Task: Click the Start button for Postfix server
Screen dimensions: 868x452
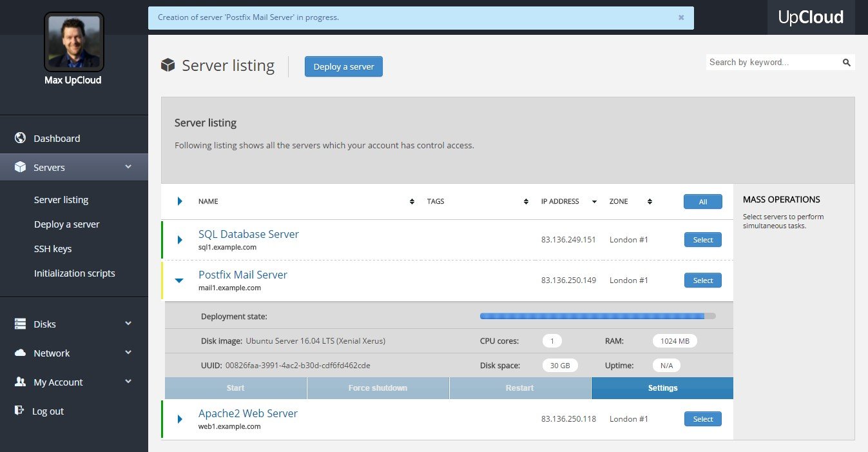Action: click(x=235, y=388)
